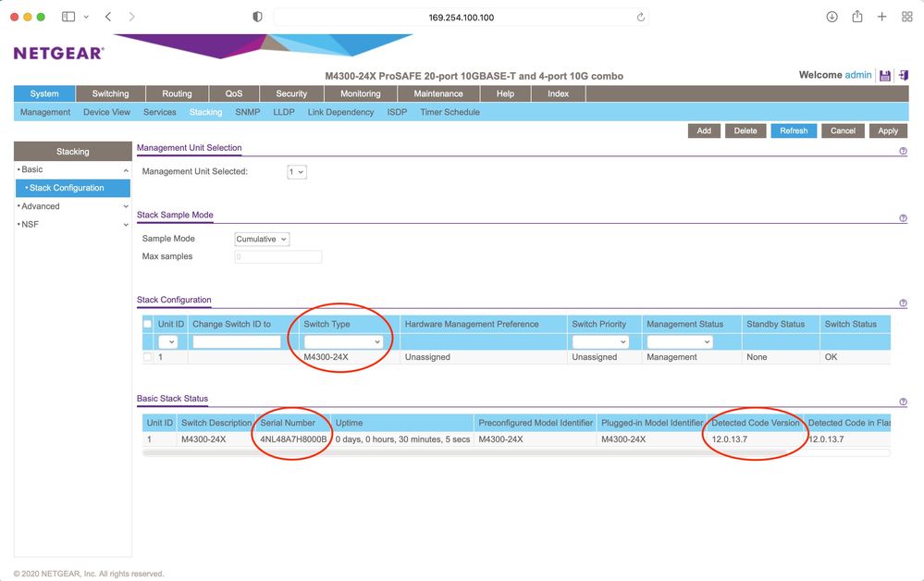The width and height of the screenshot is (924, 581).
Task: Toggle select-all checkbox in Stack Configuration header
Action: (x=147, y=324)
